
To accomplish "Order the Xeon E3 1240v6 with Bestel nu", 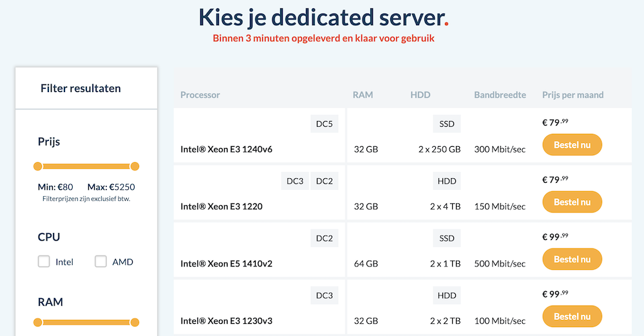I will (x=572, y=145).
